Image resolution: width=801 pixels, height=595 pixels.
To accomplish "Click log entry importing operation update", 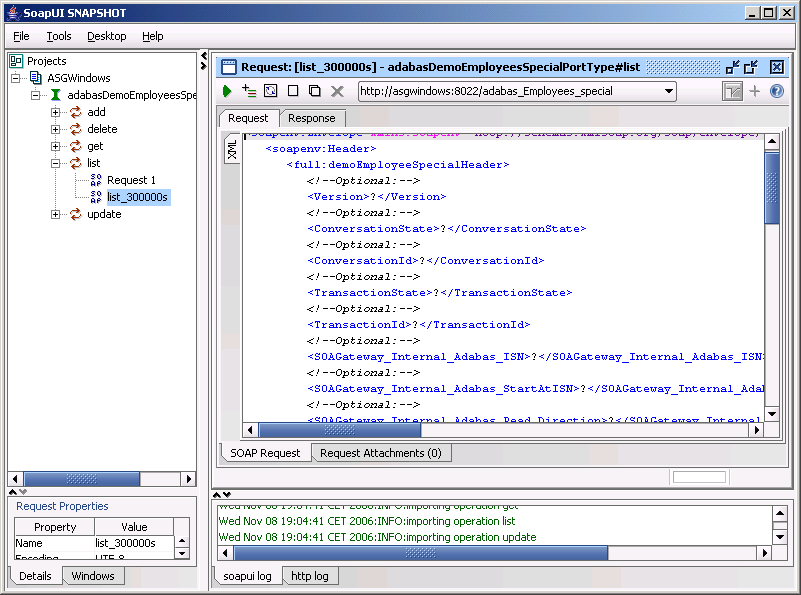I will [378, 537].
